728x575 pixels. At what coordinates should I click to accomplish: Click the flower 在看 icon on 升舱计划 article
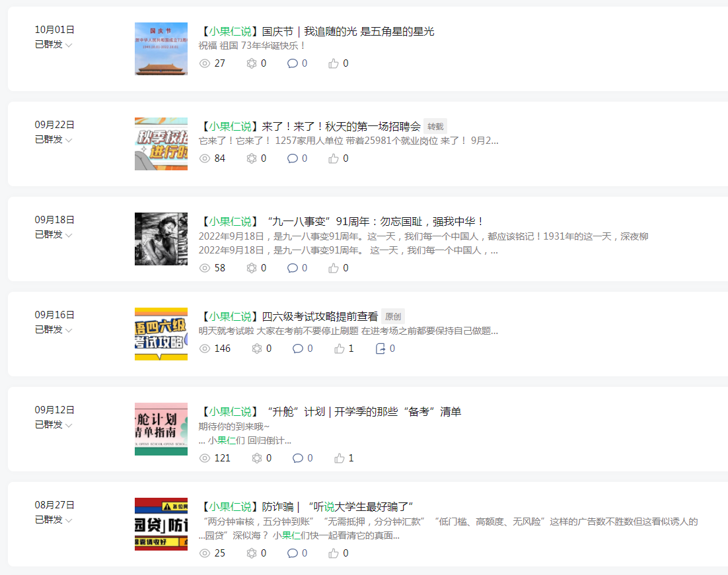[x=257, y=459]
